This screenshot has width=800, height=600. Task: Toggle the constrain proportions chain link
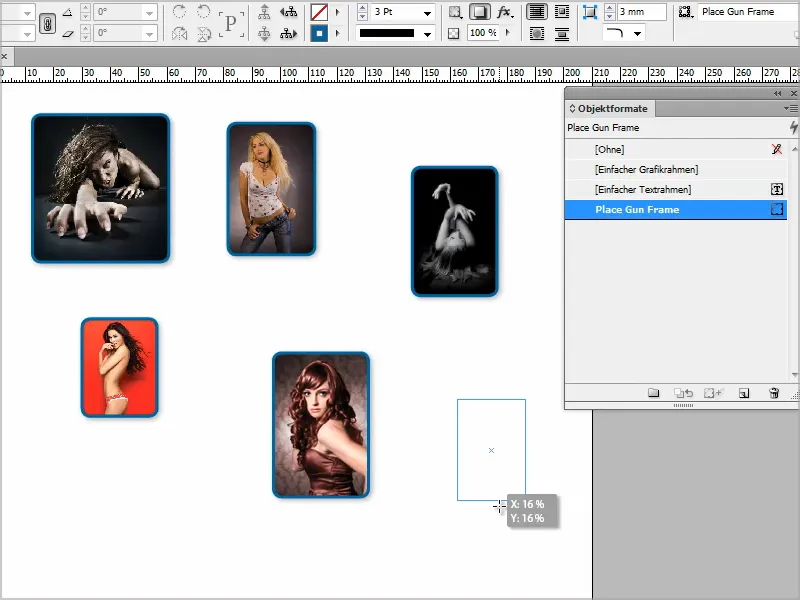(47, 23)
